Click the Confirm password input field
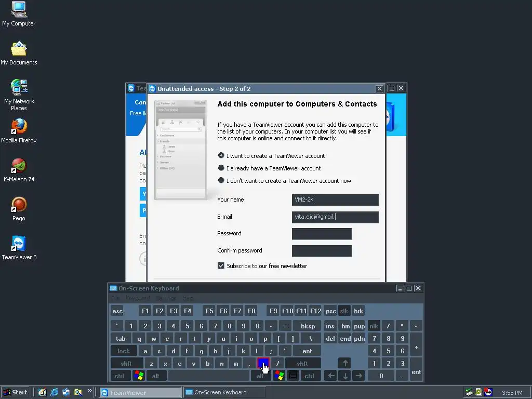 pos(322,251)
